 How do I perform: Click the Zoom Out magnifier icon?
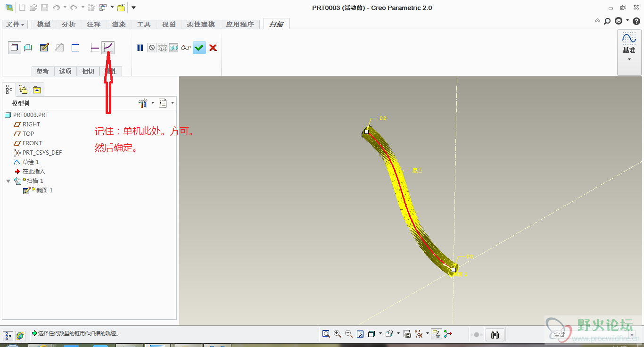(349, 334)
